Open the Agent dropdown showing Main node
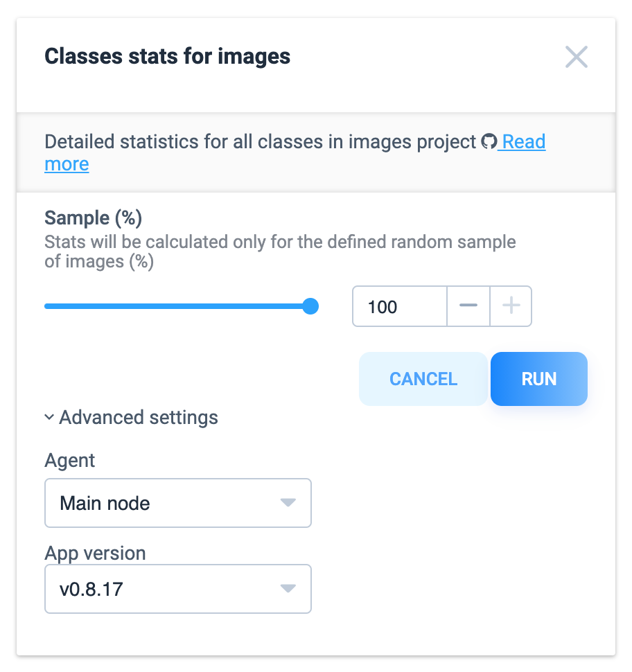Image resolution: width=632 pixels, height=672 pixels. (x=178, y=503)
